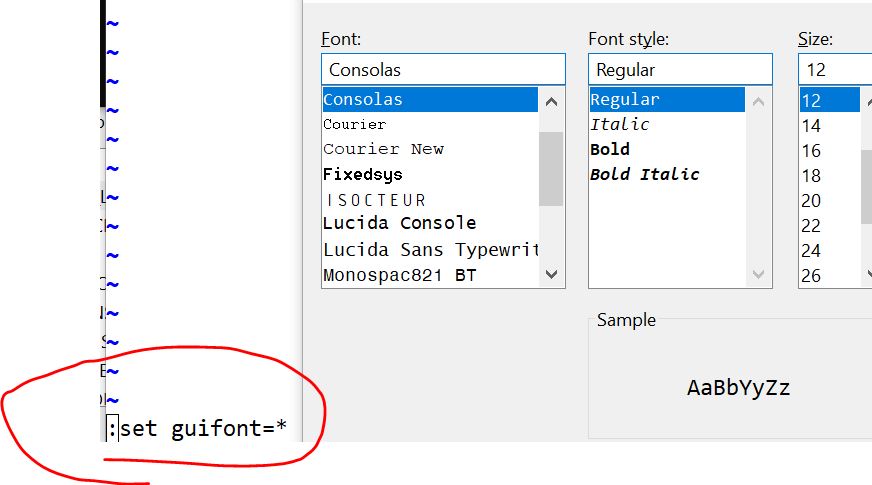Choose size 24 from the list
Image resolution: width=872 pixels, height=485 pixels.
811,250
